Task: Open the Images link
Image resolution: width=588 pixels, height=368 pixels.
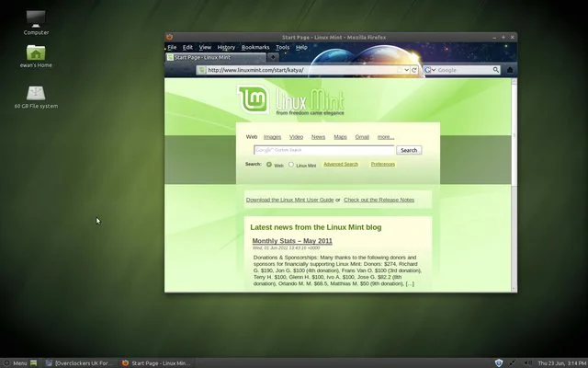Action: click(x=272, y=137)
